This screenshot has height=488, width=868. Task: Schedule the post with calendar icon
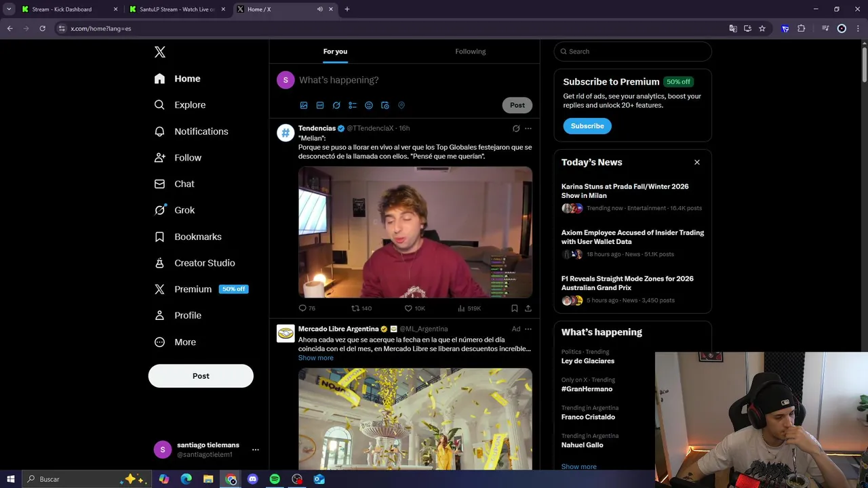click(x=385, y=105)
